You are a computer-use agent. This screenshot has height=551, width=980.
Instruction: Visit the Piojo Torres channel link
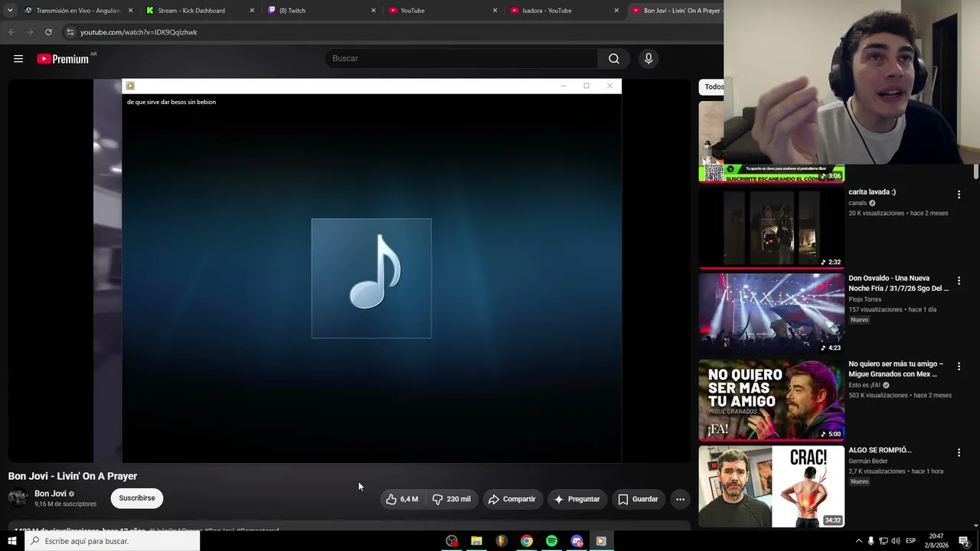click(865, 299)
